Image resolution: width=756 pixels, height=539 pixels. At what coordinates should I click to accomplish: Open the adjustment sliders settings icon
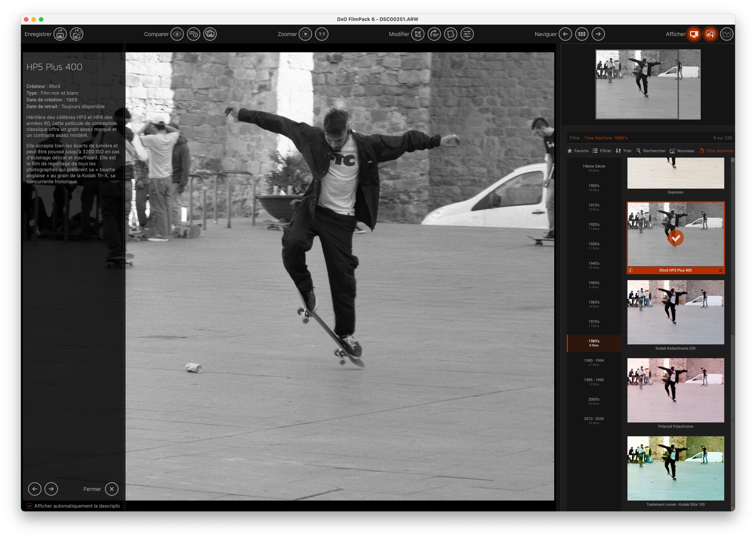click(x=467, y=34)
